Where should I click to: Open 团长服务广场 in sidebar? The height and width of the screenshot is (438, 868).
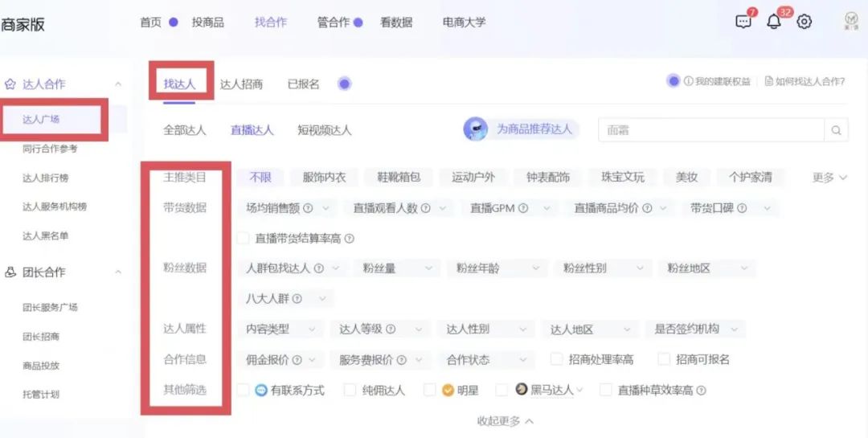pyautogui.click(x=51, y=307)
